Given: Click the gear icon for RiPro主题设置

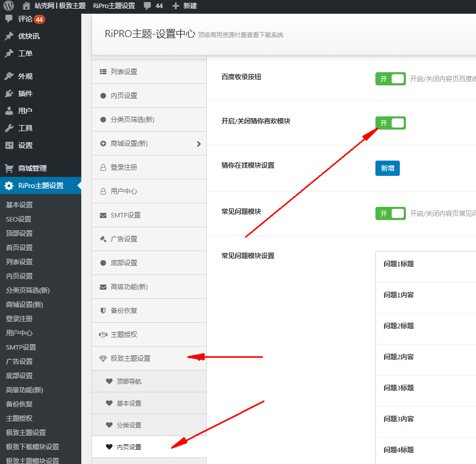Looking at the screenshot, I should coord(9,185).
